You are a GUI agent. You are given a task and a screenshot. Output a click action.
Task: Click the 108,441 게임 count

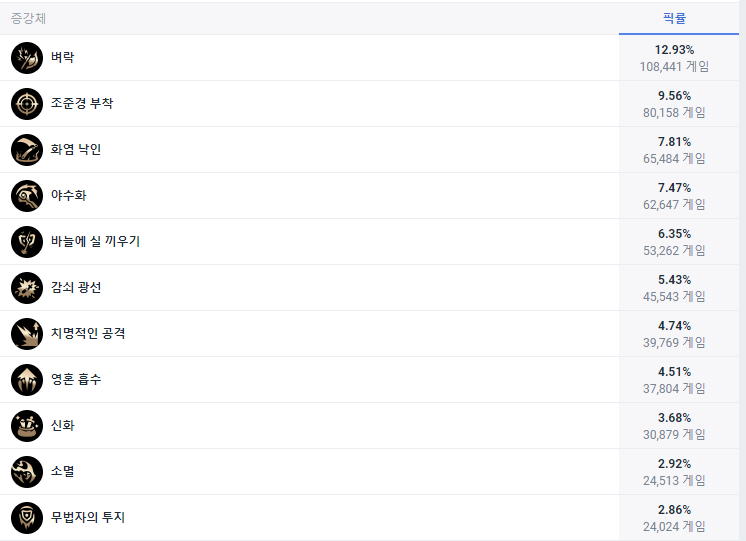(x=674, y=67)
